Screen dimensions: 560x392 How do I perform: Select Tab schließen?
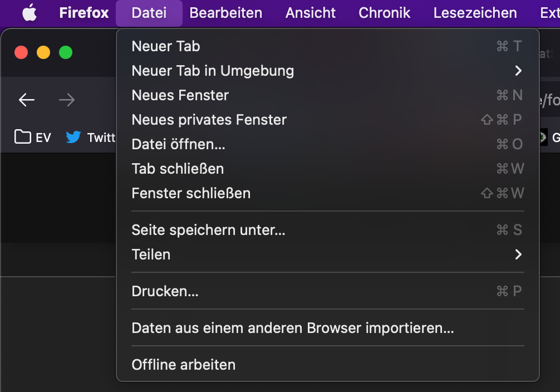pyautogui.click(x=178, y=169)
